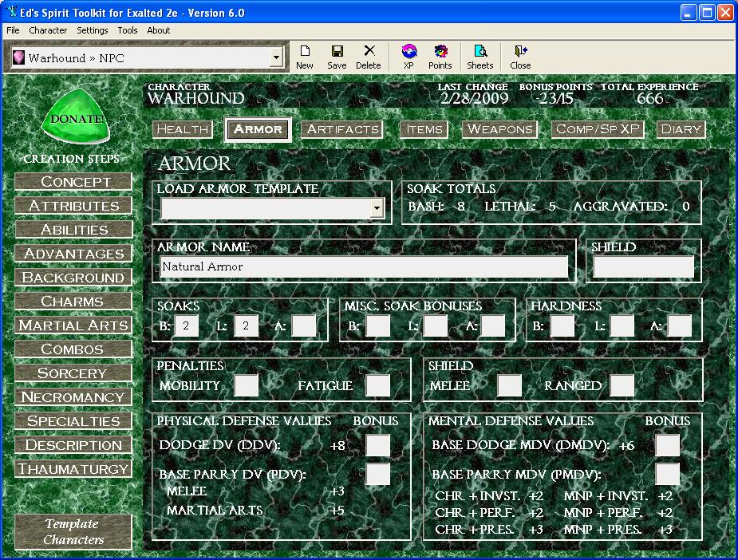Click the Base Parry MDV bonus field
Screen dimensions: 738x560
click(668, 475)
